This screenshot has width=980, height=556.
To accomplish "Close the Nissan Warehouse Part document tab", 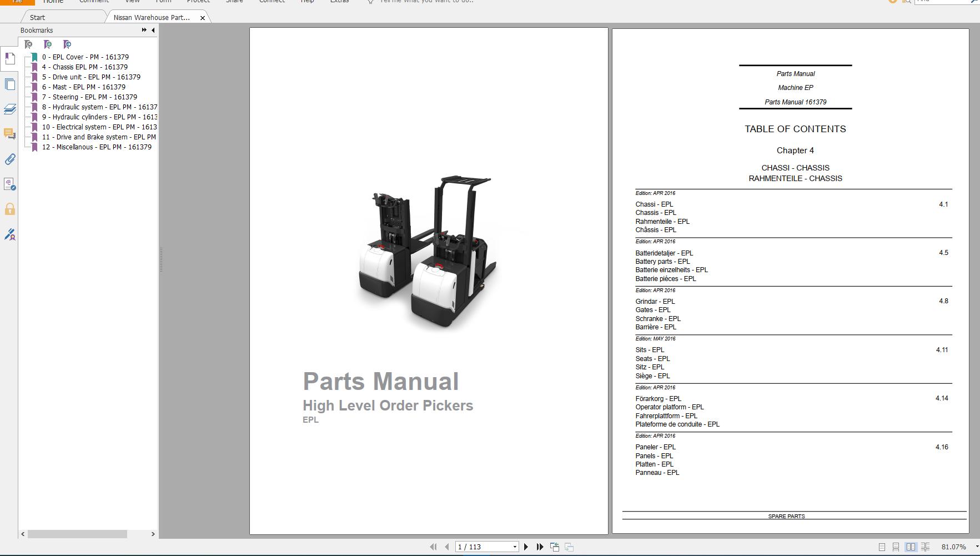I will [x=203, y=18].
